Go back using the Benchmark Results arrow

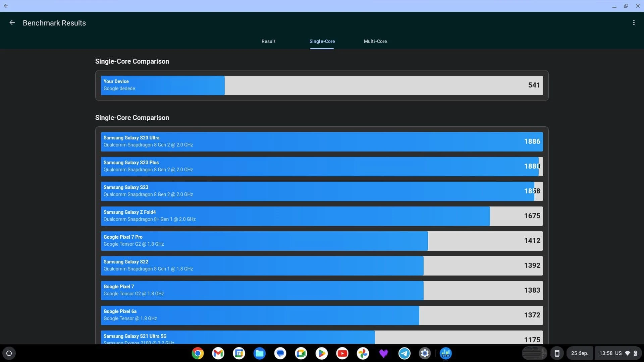coord(12,22)
